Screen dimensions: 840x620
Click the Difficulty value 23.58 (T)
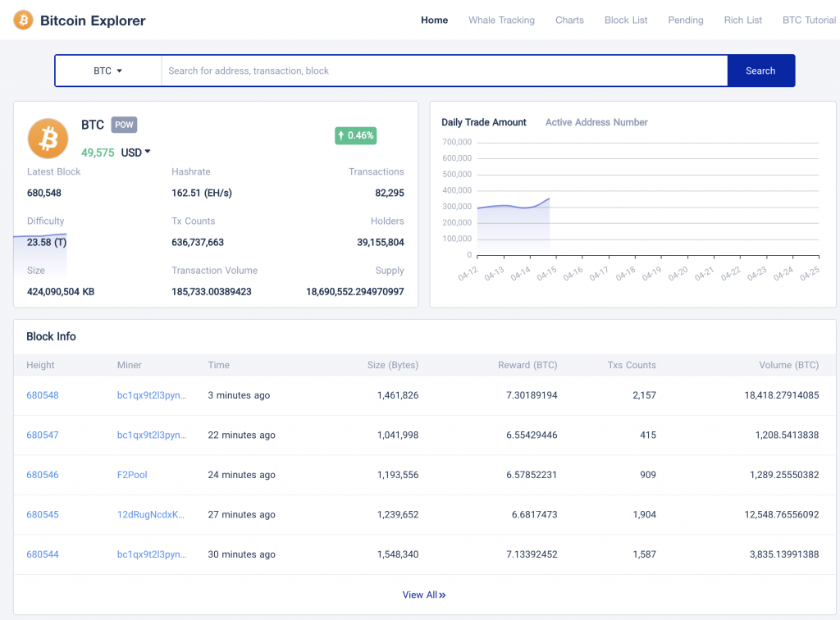point(47,242)
